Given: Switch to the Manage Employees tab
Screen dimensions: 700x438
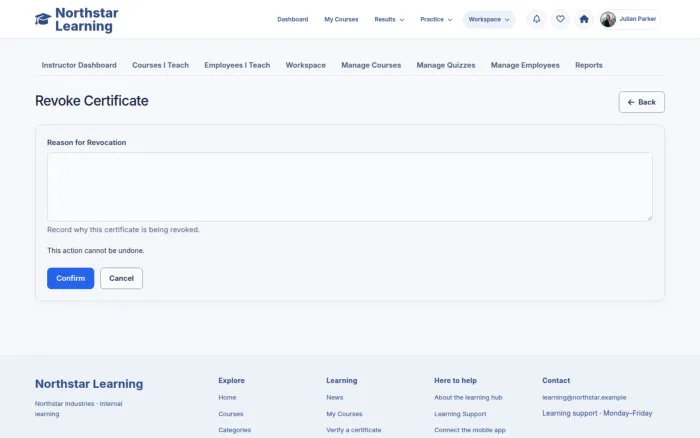Looking at the screenshot, I should point(525,65).
